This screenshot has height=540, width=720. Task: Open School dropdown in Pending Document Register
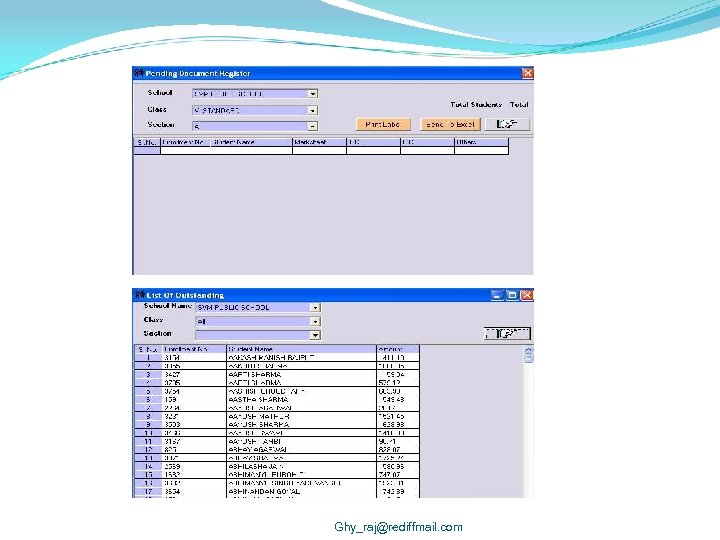(x=313, y=94)
